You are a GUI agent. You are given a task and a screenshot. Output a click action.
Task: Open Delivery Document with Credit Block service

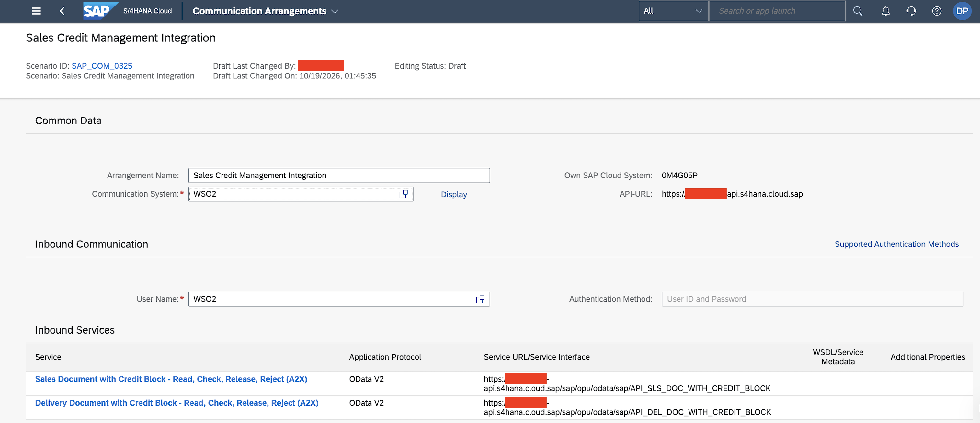177,403
